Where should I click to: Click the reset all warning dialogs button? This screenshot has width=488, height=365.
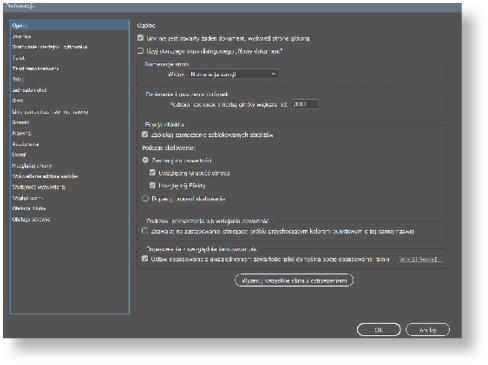tap(294, 280)
